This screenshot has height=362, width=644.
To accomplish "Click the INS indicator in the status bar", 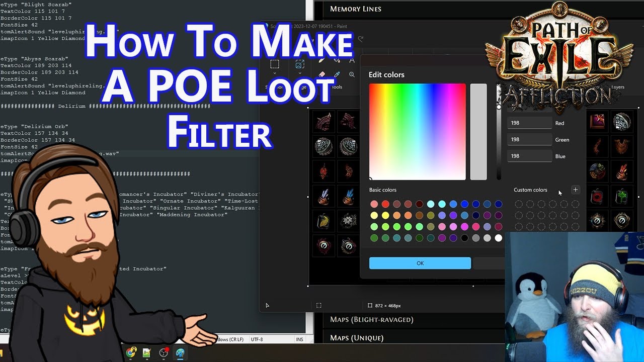I will [x=299, y=340].
